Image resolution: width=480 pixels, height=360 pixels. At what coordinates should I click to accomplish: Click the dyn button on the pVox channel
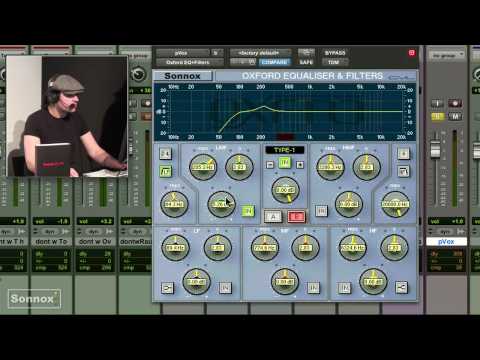pos(446,231)
